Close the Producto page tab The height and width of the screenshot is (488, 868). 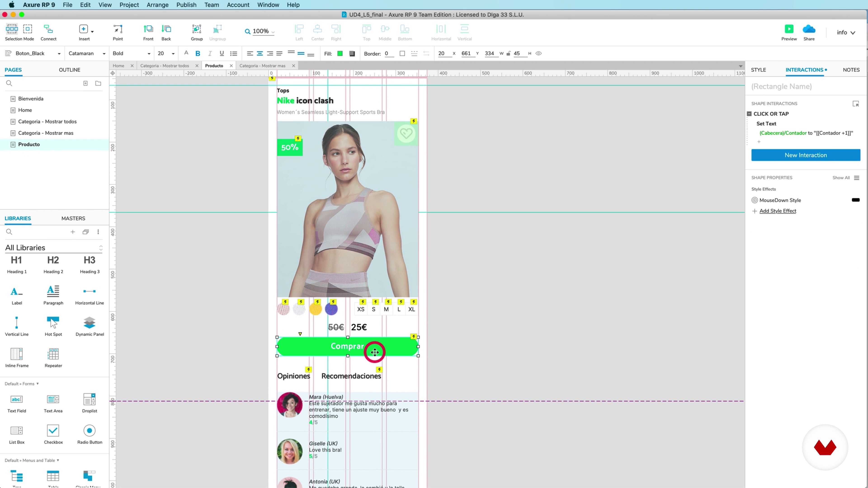[x=231, y=66]
